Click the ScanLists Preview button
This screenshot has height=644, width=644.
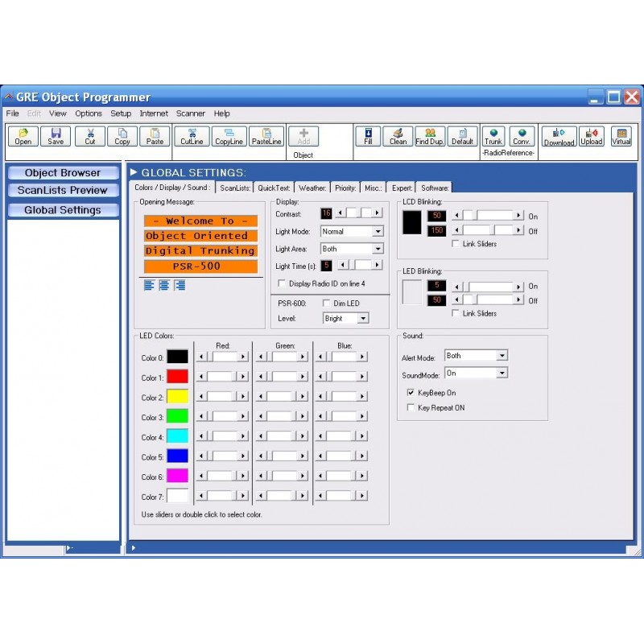click(63, 191)
